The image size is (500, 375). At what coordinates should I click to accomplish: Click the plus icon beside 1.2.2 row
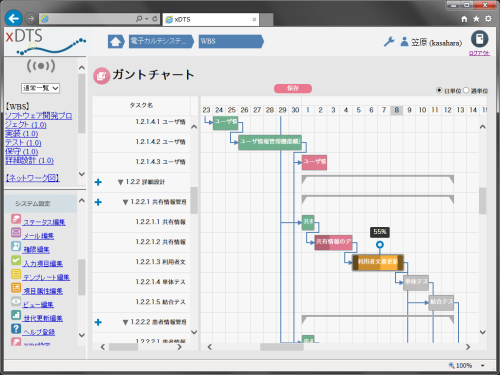point(98,182)
